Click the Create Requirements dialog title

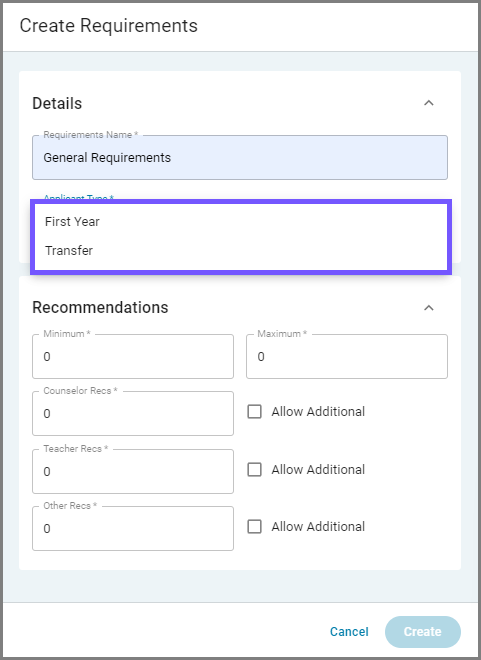pos(109,26)
